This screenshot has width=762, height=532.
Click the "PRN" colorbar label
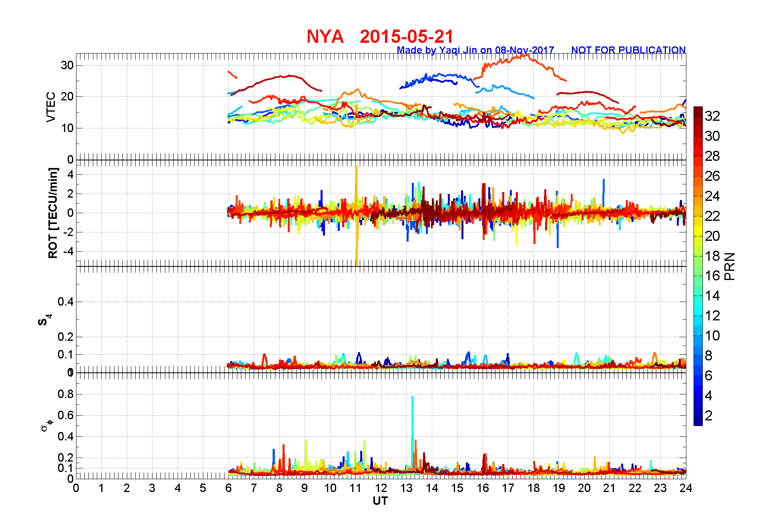[x=730, y=266]
